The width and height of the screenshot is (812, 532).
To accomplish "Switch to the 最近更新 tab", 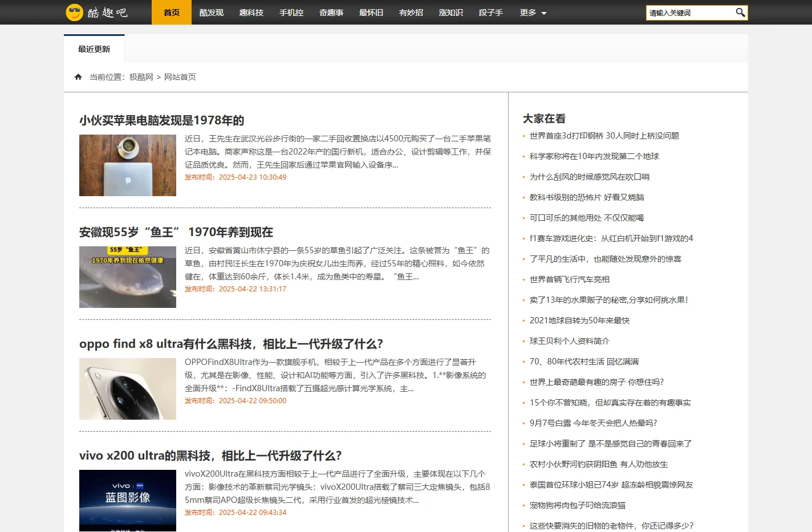I will [x=94, y=49].
